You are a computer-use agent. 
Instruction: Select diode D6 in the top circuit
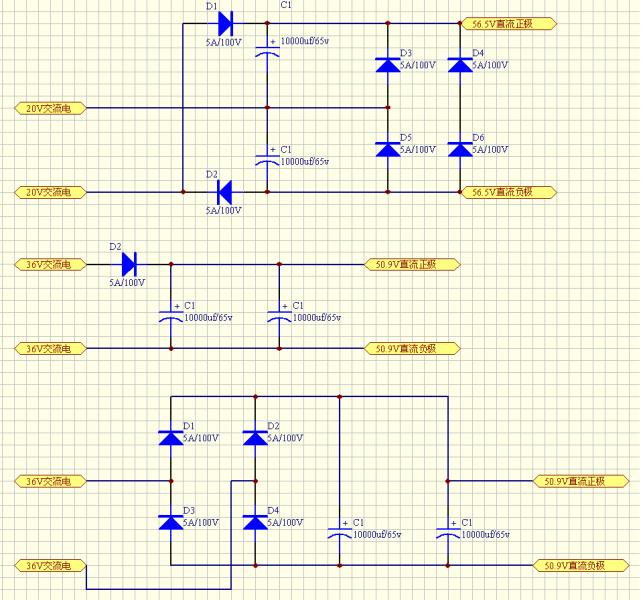460,149
